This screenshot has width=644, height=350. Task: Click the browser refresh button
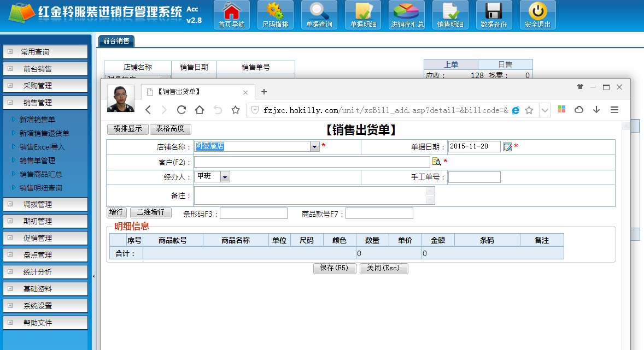pos(182,110)
